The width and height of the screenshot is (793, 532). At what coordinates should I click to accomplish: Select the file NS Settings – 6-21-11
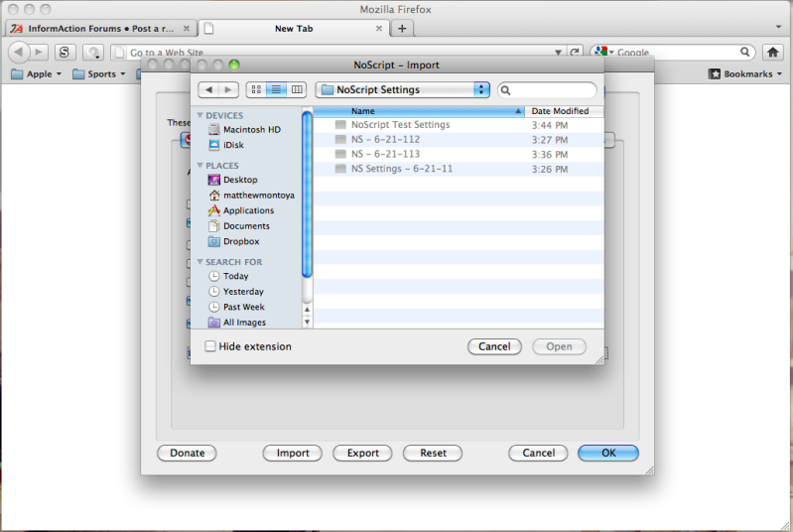coord(459,169)
